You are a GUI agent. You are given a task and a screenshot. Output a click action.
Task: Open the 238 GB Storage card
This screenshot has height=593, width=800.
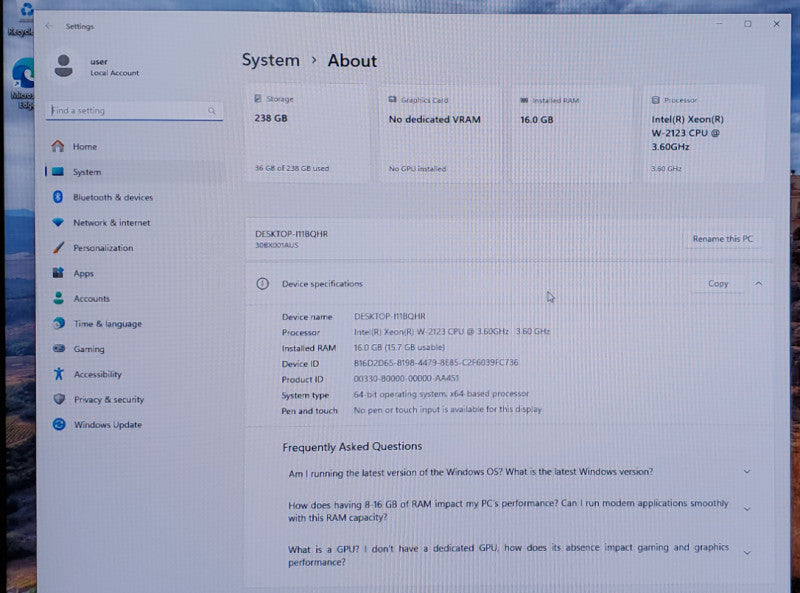[x=308, y=134]
